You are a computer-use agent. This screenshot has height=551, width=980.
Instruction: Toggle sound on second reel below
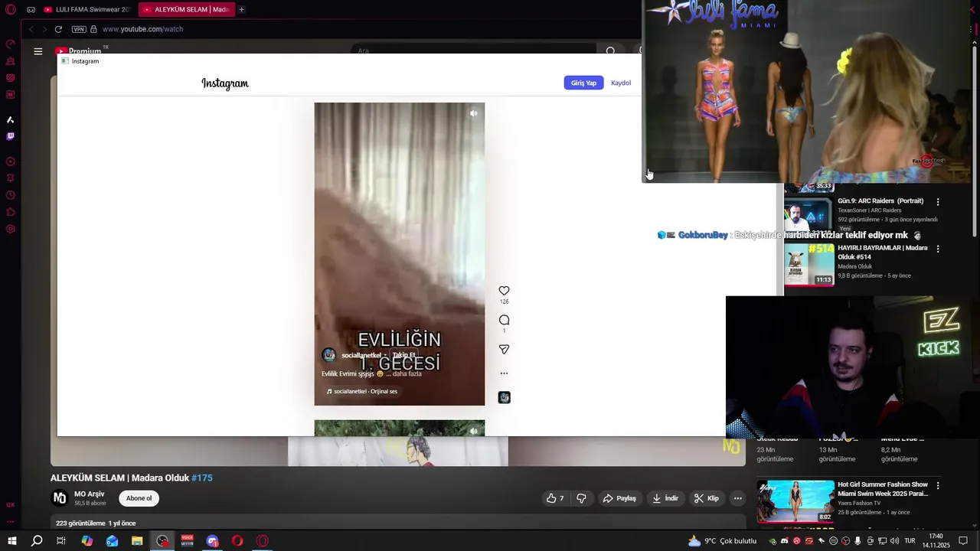(x=474, y=431)
